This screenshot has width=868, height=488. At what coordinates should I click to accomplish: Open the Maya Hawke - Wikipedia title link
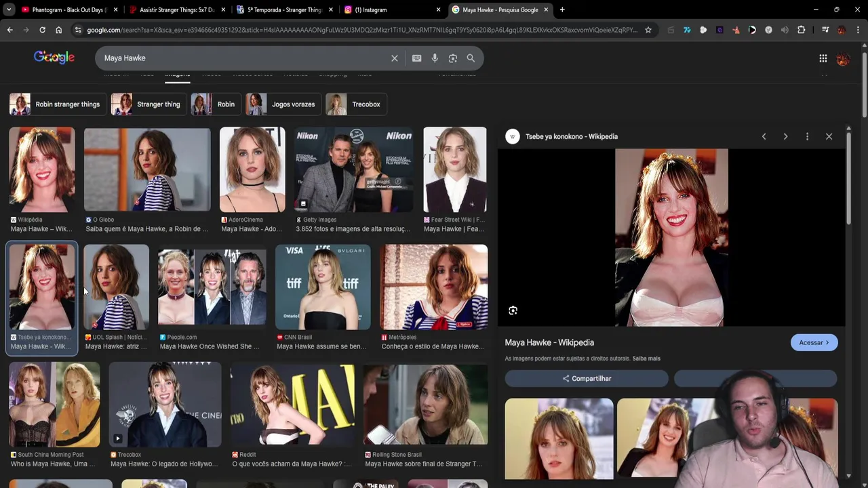549,342
